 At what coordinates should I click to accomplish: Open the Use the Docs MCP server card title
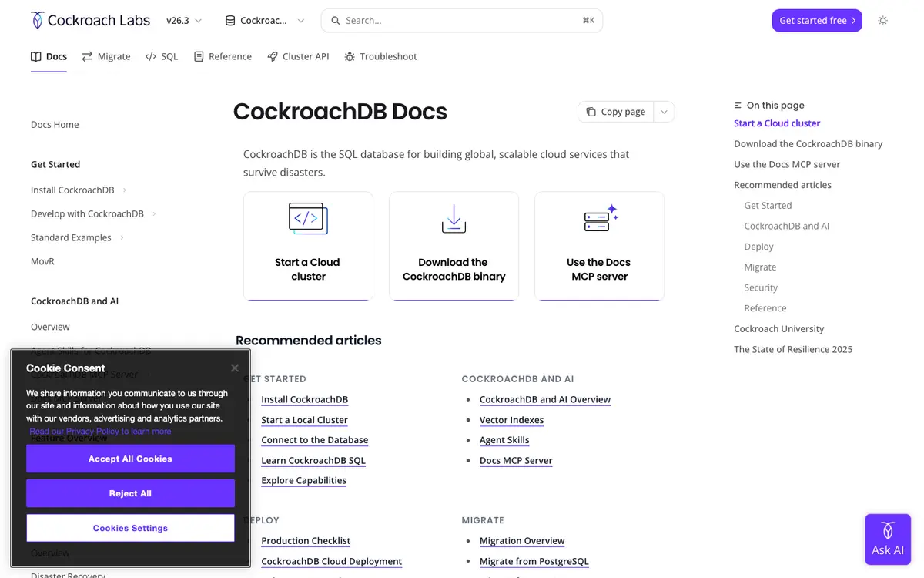[599, 269]
